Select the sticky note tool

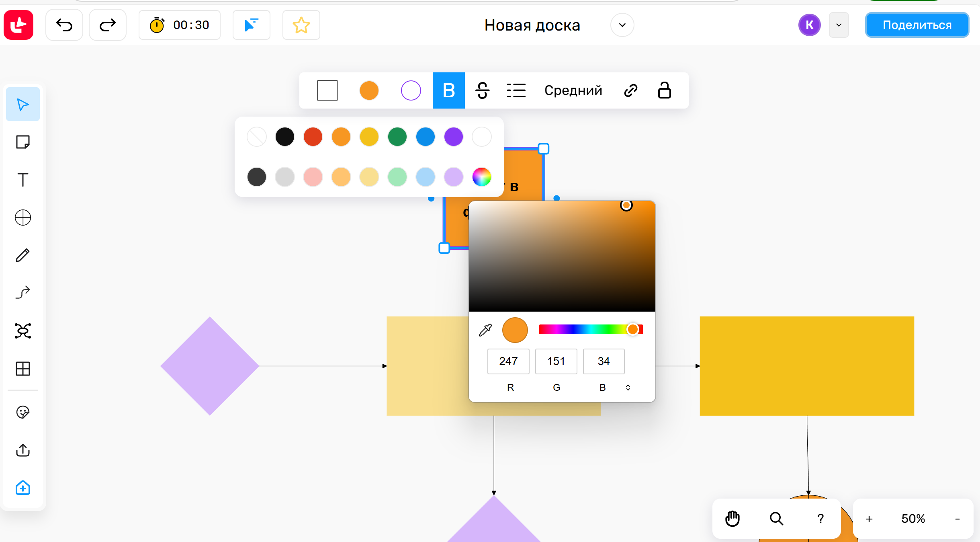tap(23, 142)
